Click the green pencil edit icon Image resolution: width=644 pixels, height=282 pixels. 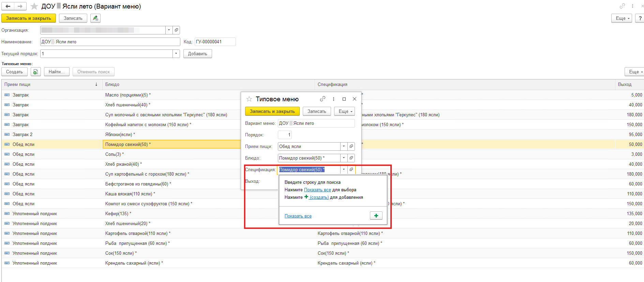95,18
